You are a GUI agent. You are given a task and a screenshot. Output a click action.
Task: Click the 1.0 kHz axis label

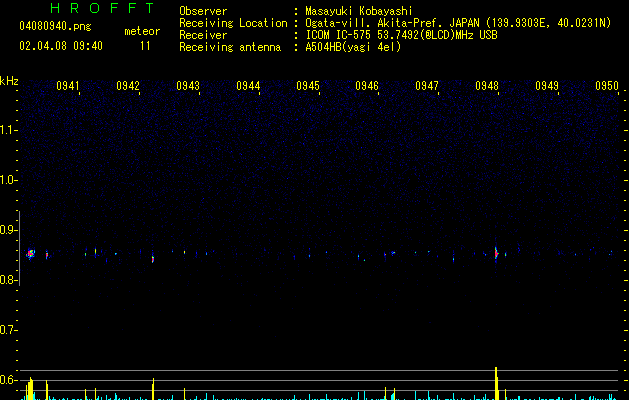tap(8, 180)
